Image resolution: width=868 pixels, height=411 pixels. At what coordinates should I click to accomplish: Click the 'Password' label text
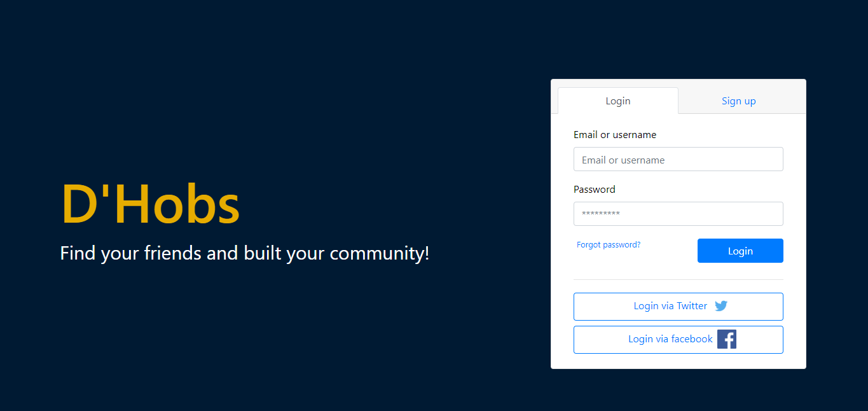pyautogui.click(x=595, y=190)
